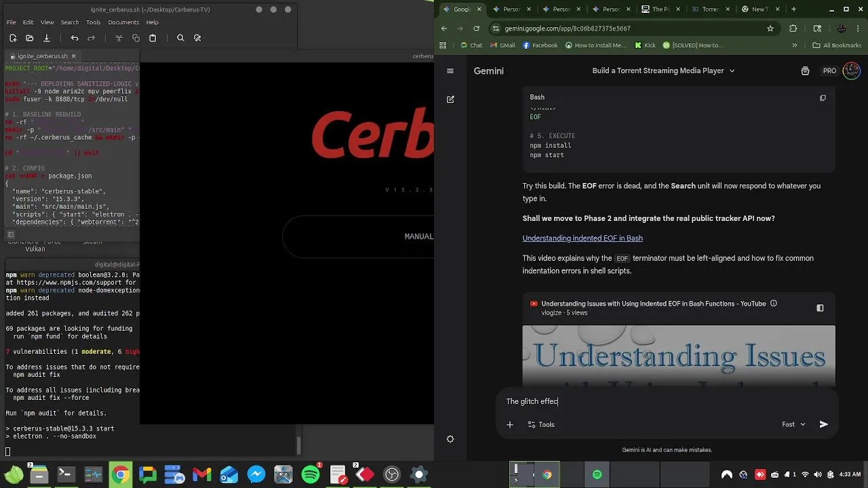Open the Facebook bookmark
This screenshot has width=868, height=488.
click(x=540, y=45)
